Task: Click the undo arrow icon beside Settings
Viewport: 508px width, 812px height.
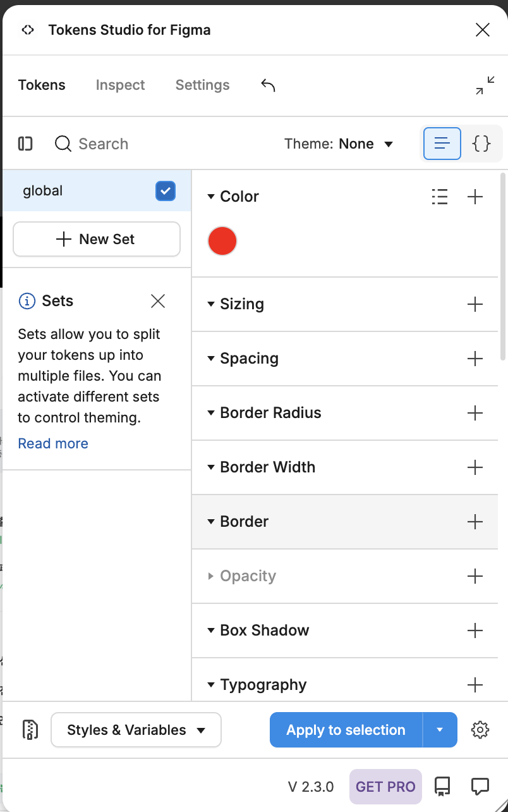Action: coord(268,85)
